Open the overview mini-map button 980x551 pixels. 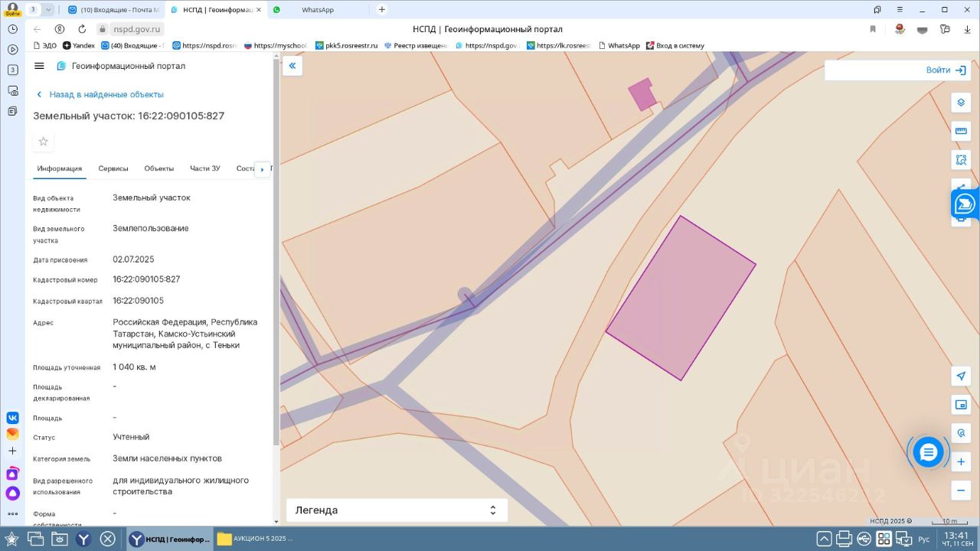(x=961, y=405)
